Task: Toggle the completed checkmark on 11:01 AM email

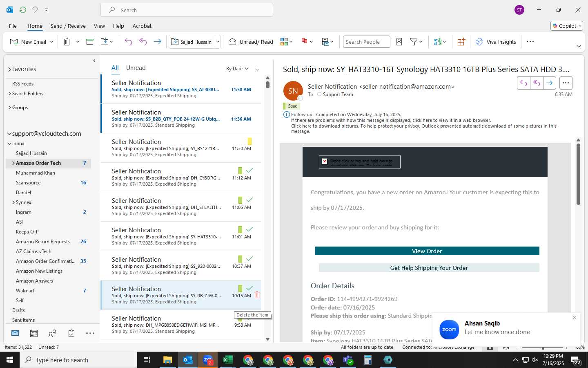Action: 249,229
